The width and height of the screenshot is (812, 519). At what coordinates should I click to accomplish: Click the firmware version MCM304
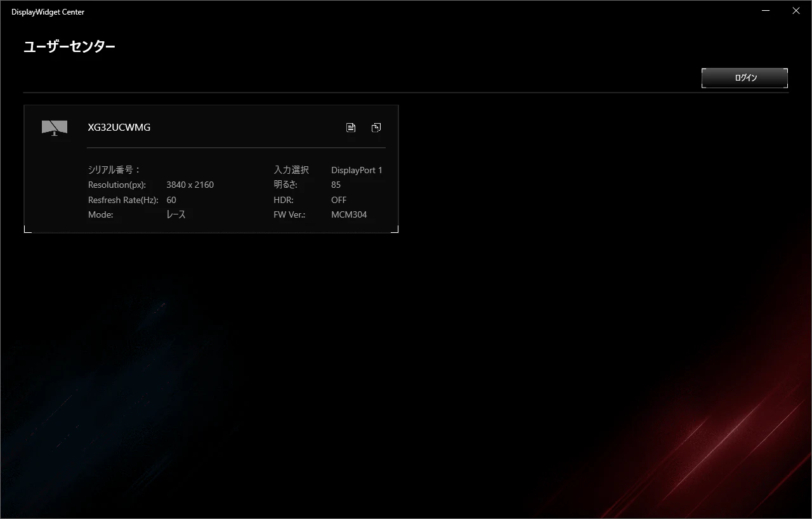click(x=349, y=214)
